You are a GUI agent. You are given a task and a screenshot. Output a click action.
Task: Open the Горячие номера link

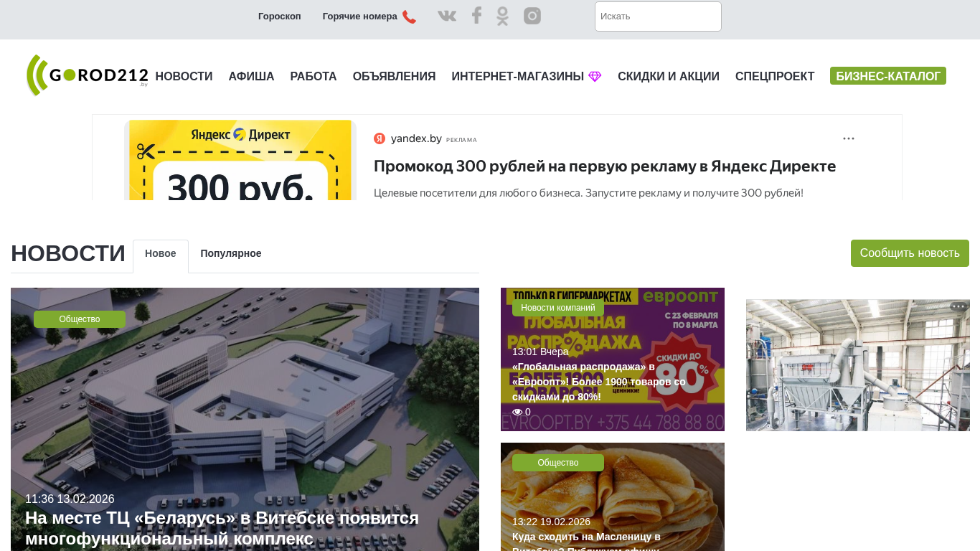[x=359, y=17]
